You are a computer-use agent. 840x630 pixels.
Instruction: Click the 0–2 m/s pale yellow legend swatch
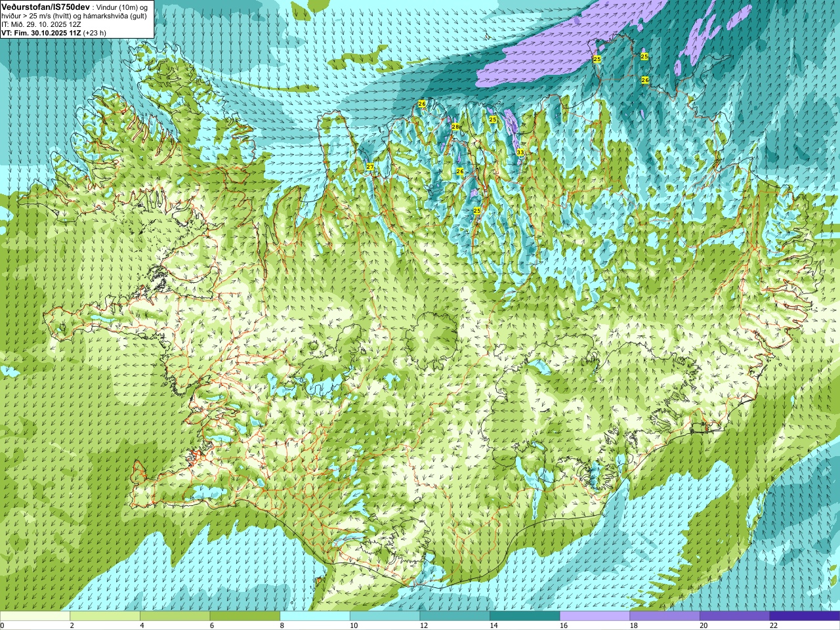pyautogui.click(x=35, y=616)
